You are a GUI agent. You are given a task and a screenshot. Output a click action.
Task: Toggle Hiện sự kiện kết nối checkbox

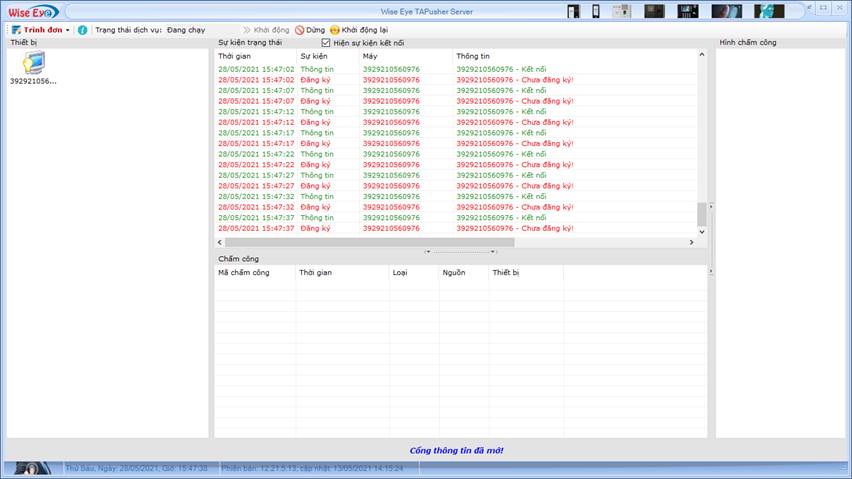[x=326, y=44]
